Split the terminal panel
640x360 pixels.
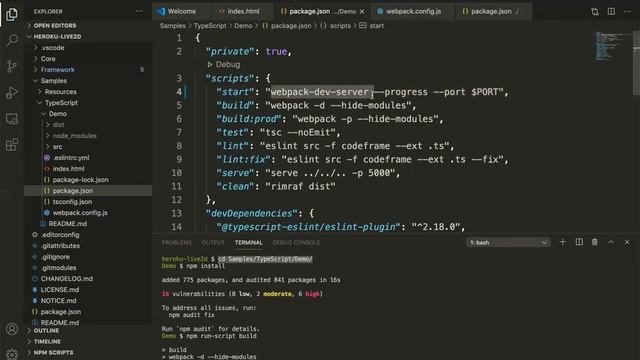coord(579,242)
